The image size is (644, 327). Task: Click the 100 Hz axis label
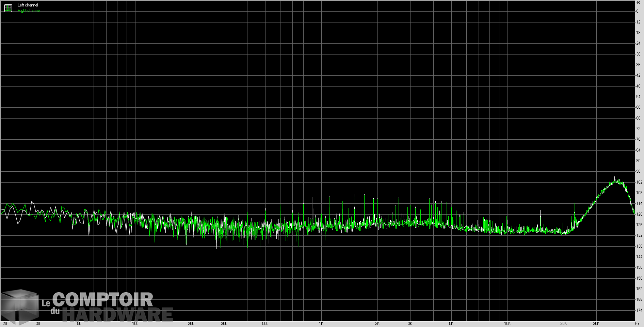(x=135, y=324)
